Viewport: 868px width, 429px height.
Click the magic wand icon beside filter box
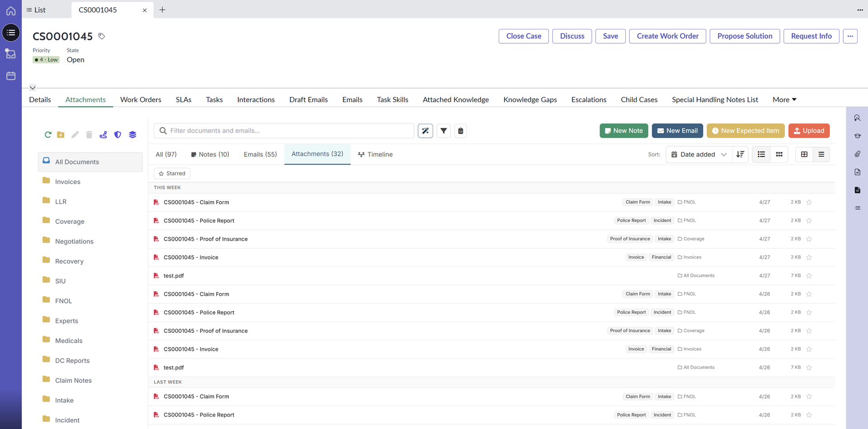[425, 131]
